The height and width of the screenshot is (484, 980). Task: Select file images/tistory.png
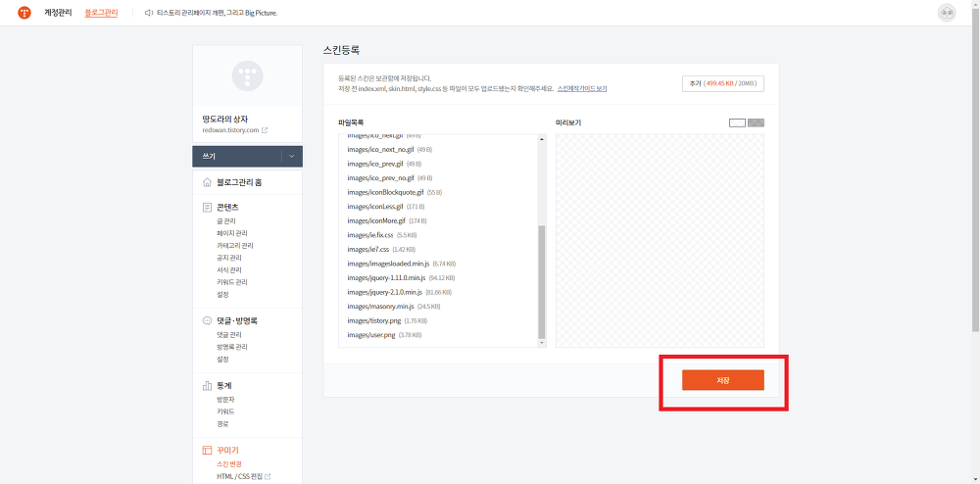click(387, 321)
